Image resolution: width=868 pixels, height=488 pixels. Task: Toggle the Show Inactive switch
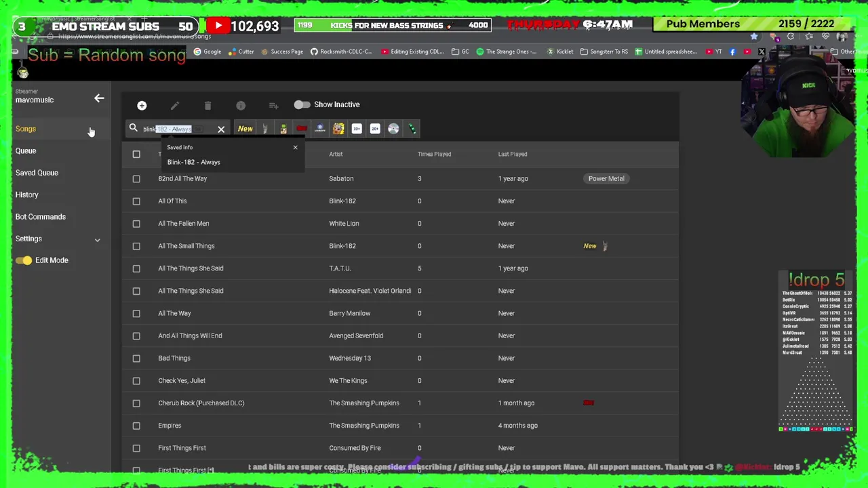click(x=302, y=104)
